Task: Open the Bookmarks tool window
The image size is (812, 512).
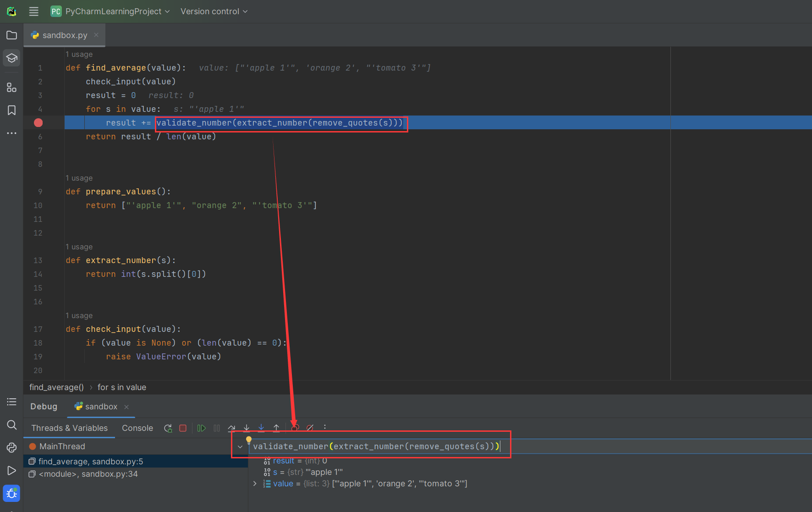Action: (x=12, y=110)
